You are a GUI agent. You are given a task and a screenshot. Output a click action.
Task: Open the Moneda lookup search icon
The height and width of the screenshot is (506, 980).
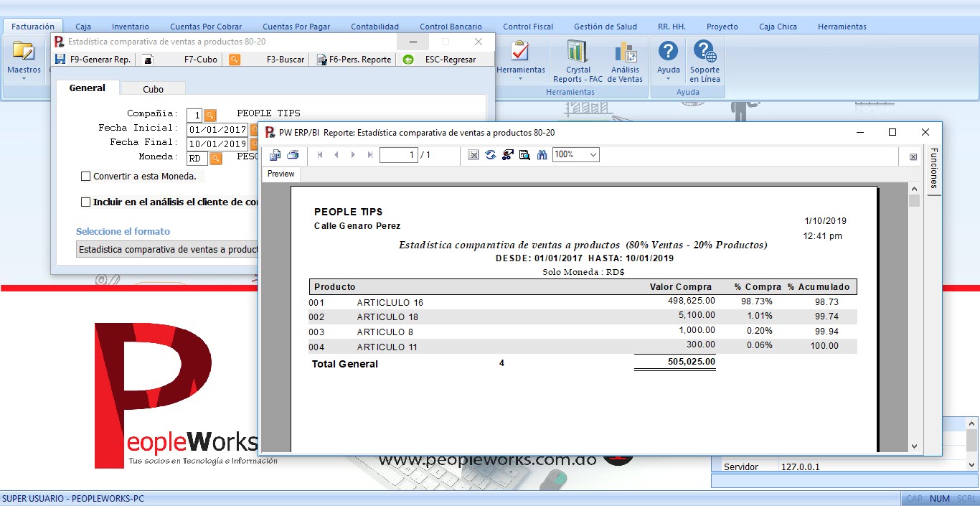[215, 159]
